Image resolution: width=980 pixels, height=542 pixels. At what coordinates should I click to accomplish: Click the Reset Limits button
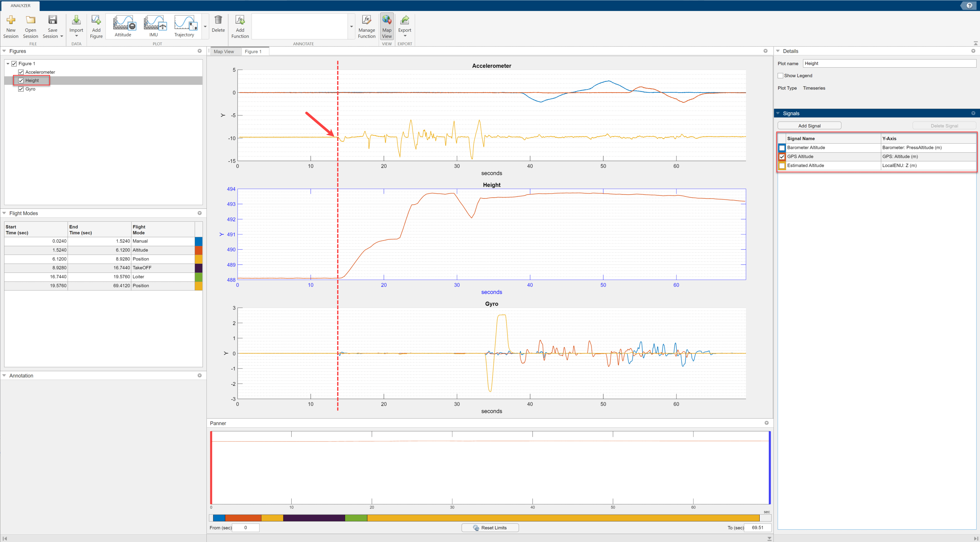[490, 527]
